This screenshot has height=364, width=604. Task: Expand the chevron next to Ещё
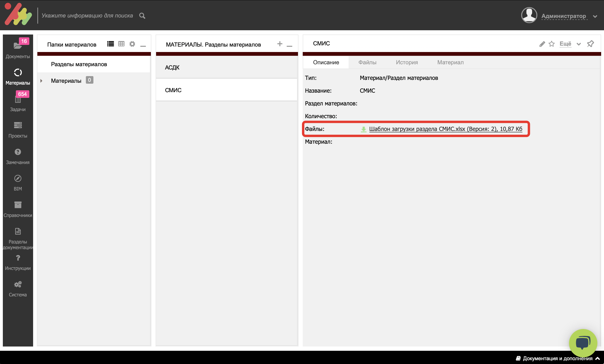579,44
